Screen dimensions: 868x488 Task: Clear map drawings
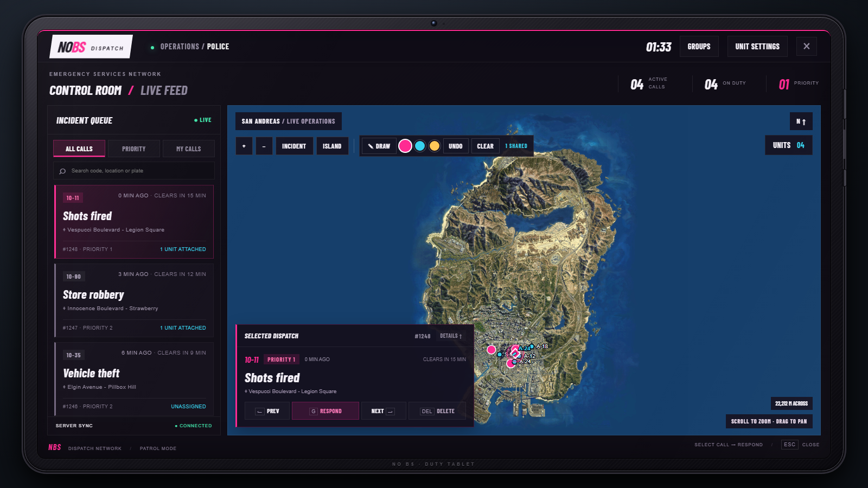pyautogui.click(x=486, y=146)
